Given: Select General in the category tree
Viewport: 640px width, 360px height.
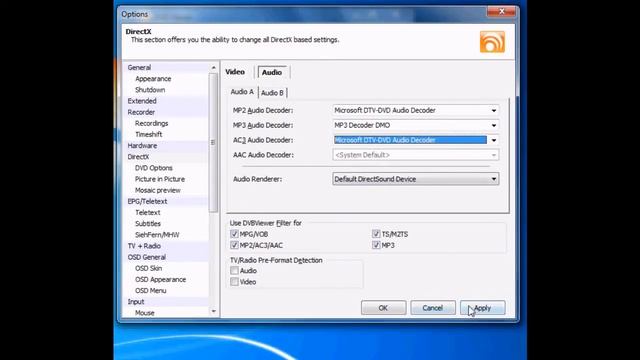Looking at the screenshot, I should point(139,67).
